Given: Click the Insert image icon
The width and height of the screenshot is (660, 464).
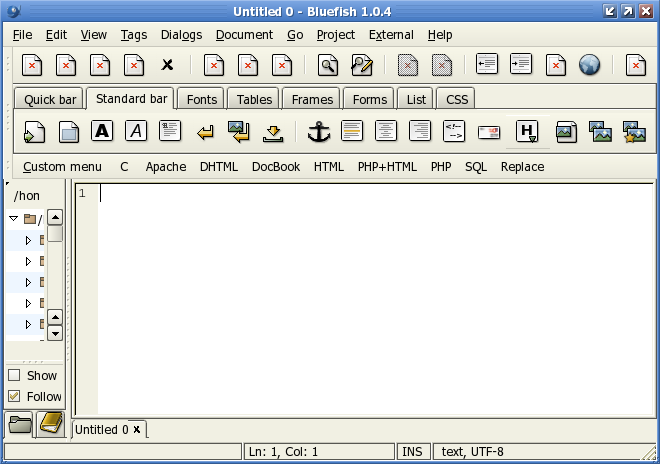Looking at the screenshot, I should (x=565, y=131).
